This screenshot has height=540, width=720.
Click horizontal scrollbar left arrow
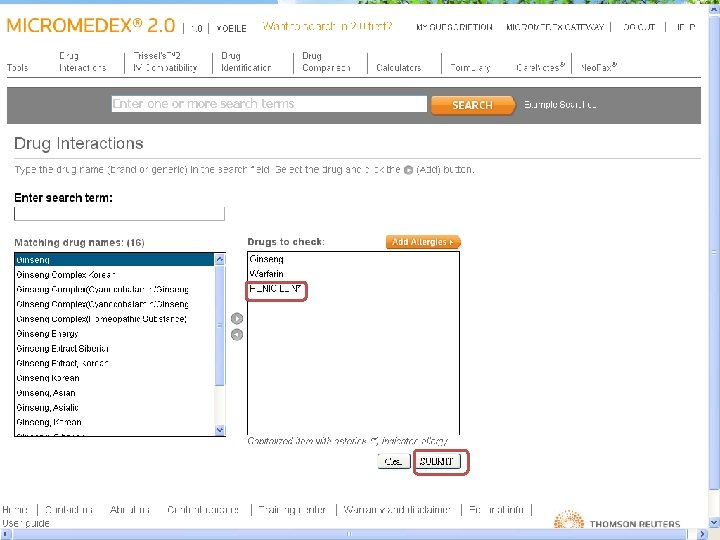coord(5,534)
